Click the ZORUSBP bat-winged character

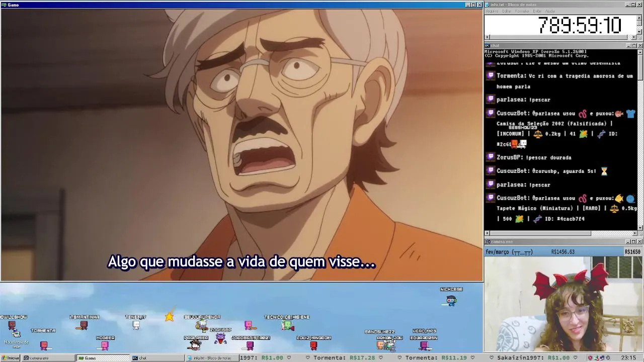click(x=220, y=338)
